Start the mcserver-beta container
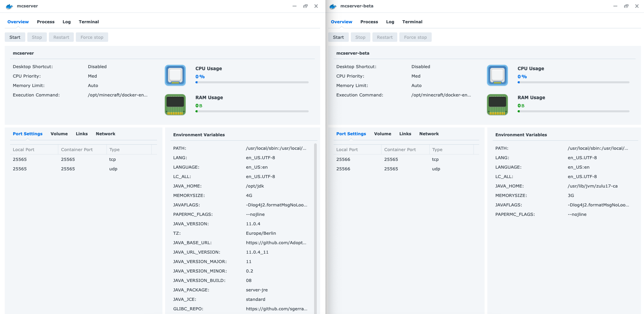644x314 pixels. (x=338, y=37)
